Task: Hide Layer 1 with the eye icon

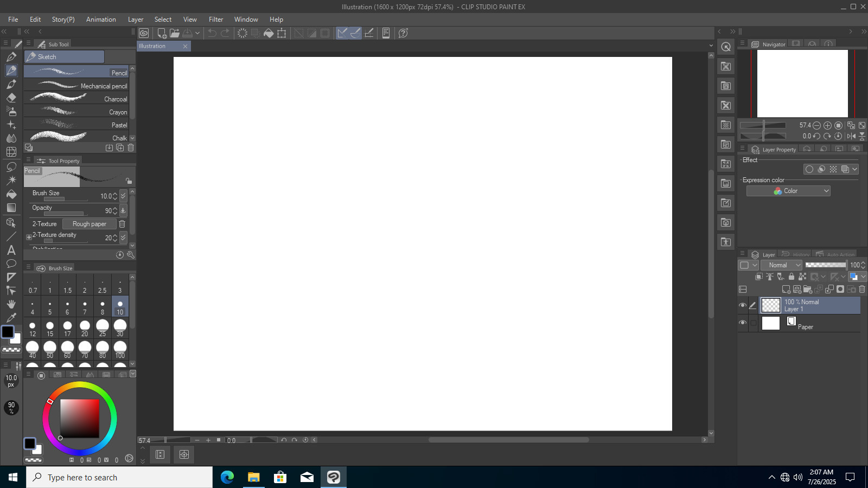Action: click(743, 305)
